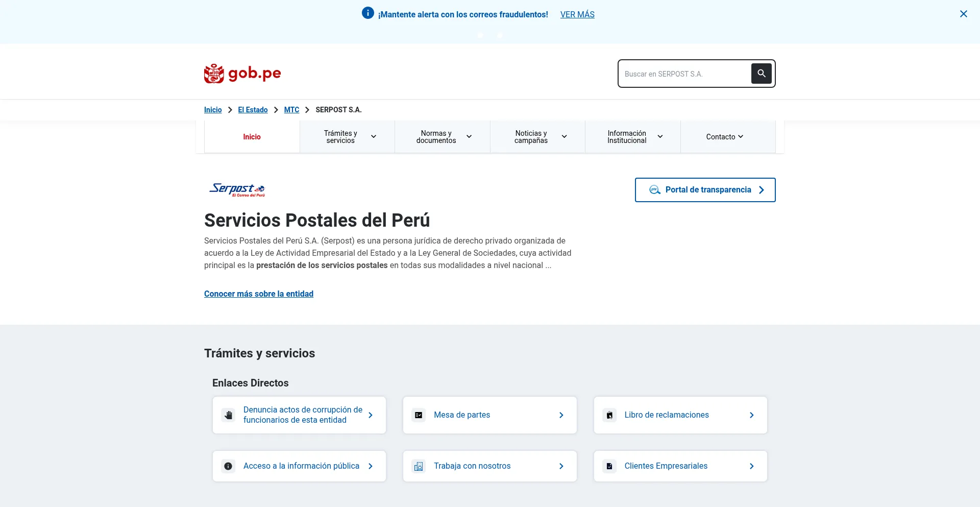
Task: Click the Mesa de partes document icon
Action: [419, 415]
